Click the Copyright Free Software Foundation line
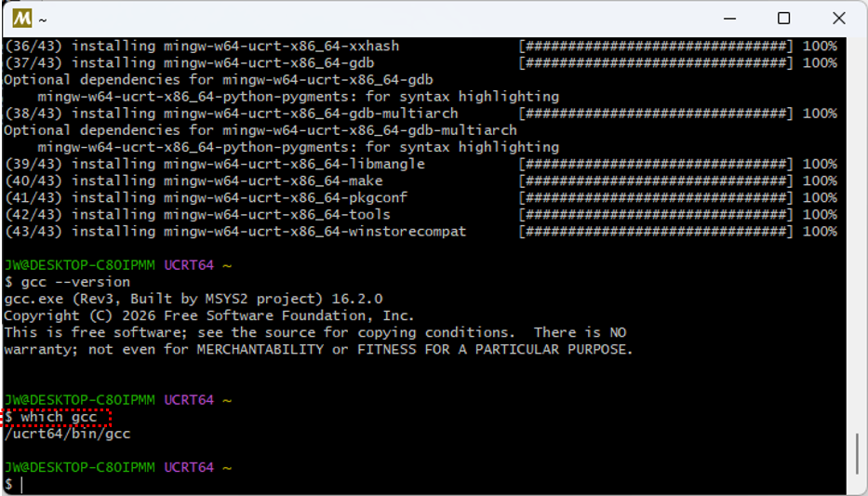 coord(209,316)
